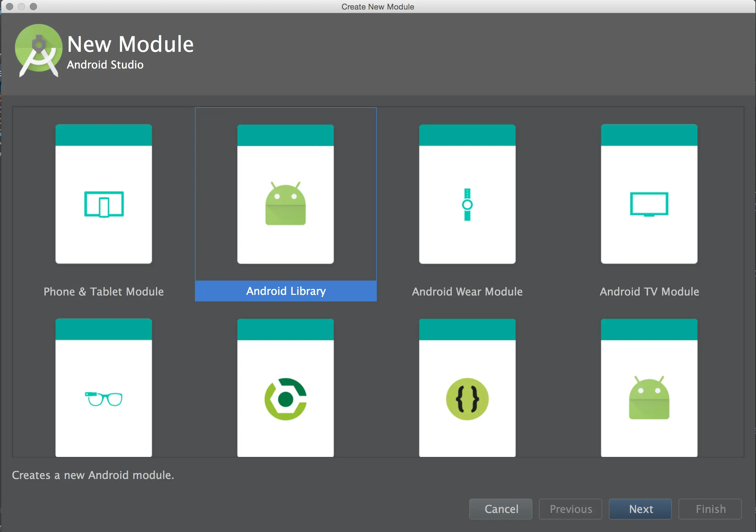Viewport: 756px width, 532px height.
Task: Click the Cancel button
Action: pos(501,509)
